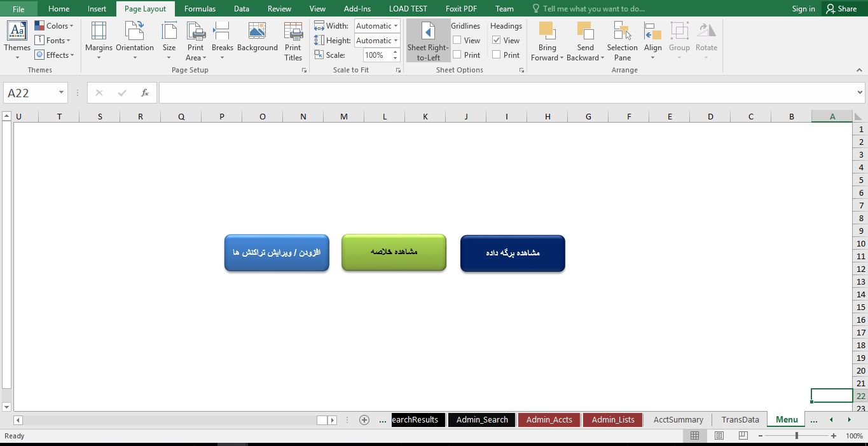Viewport: 868px width, 446px height.
Task: Adjust the Scale percentage stepper
Action: [x=394, y=55]
